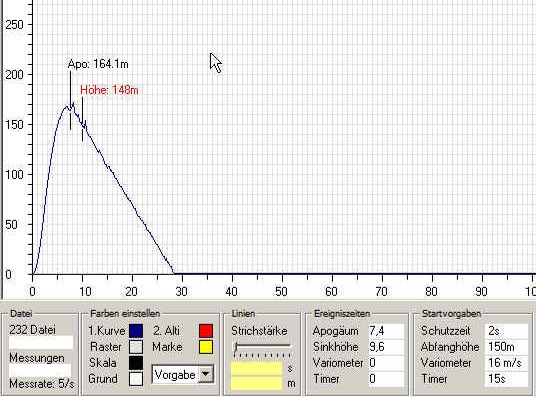The width and height of the screenshot is (536, 397).
Task: Click the red Höhe: 148m marker label
Action: [x=109, y=90]
